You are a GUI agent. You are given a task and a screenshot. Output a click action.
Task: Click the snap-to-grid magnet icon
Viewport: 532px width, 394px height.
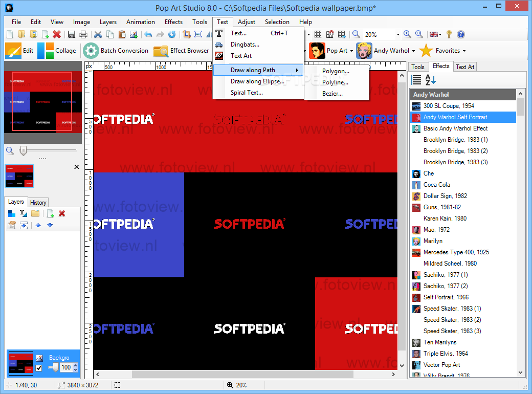point(330,34)
